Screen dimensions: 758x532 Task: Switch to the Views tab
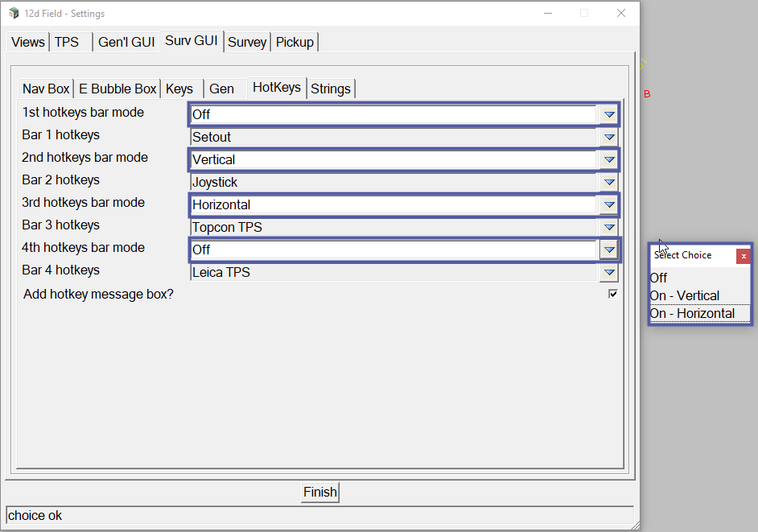28,42
